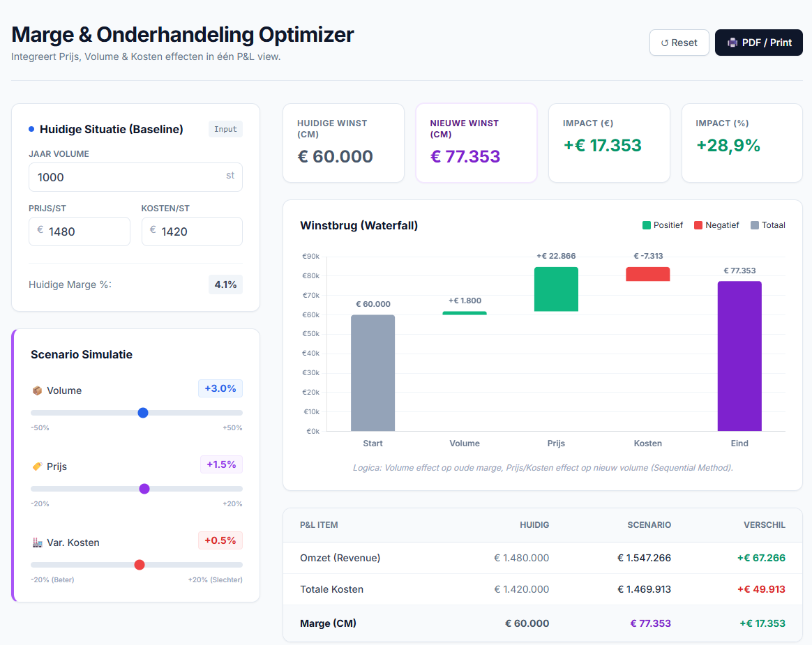This screenshot has height=645, width=812.
Task: Click the Var. Kosten factory icon
Action: click(37, 542)
